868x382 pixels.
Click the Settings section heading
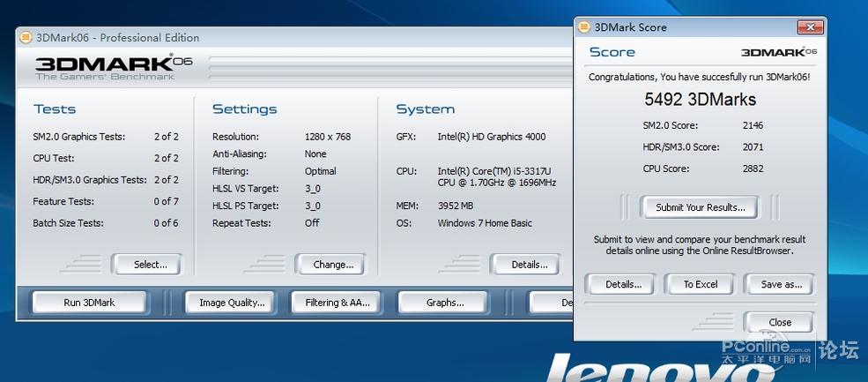[x=245, y=109]
